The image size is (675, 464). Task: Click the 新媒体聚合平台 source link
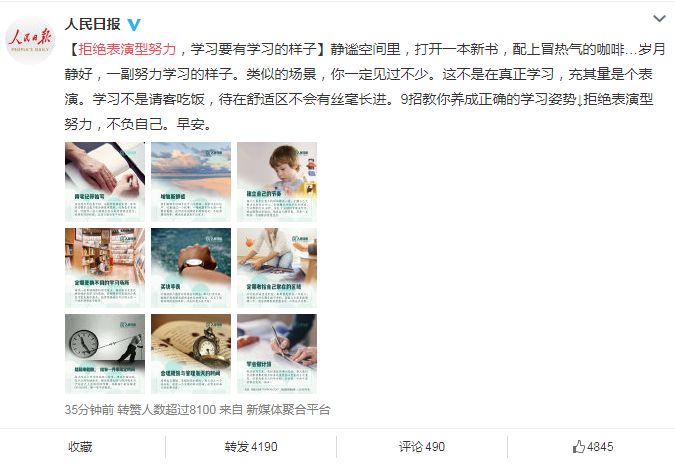click(x=288, y=409)
